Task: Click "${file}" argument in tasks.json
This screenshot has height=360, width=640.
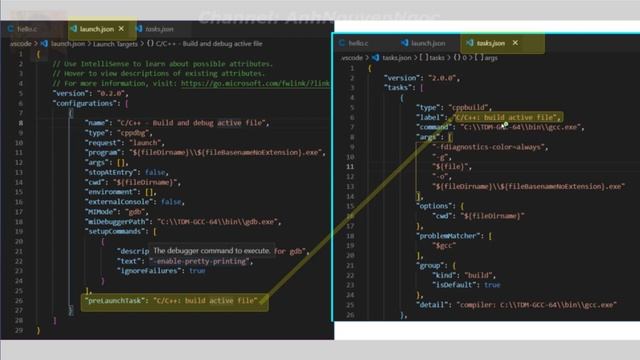Action: click(451, 167)
